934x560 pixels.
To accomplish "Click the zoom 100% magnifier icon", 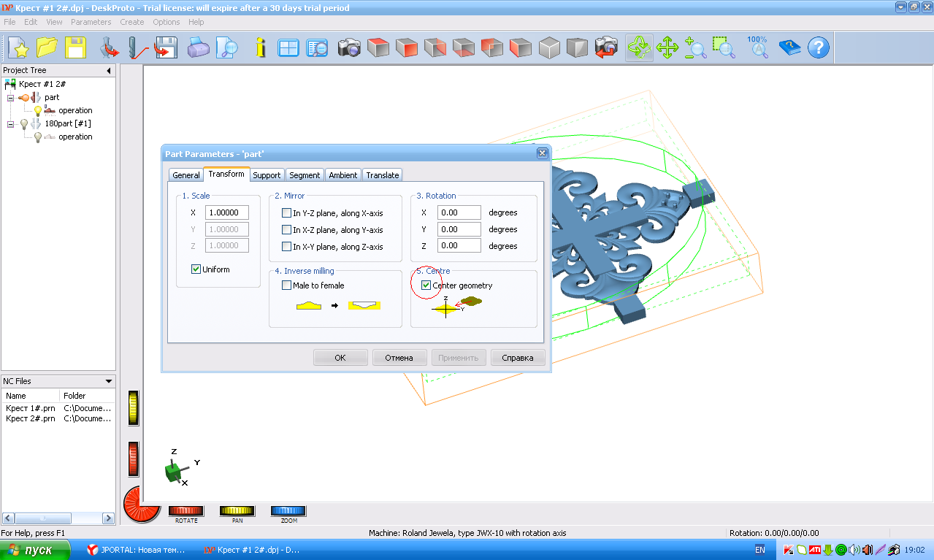I will point(758,48).
